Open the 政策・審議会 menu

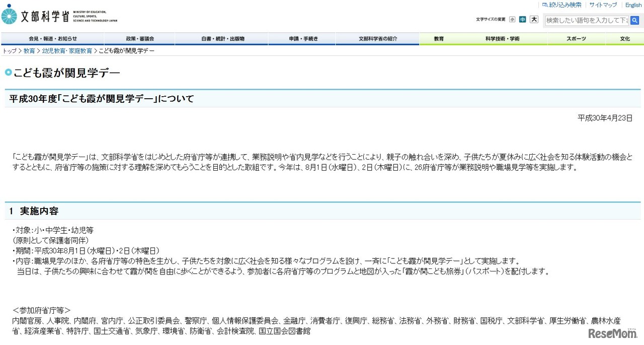point(138,38)
